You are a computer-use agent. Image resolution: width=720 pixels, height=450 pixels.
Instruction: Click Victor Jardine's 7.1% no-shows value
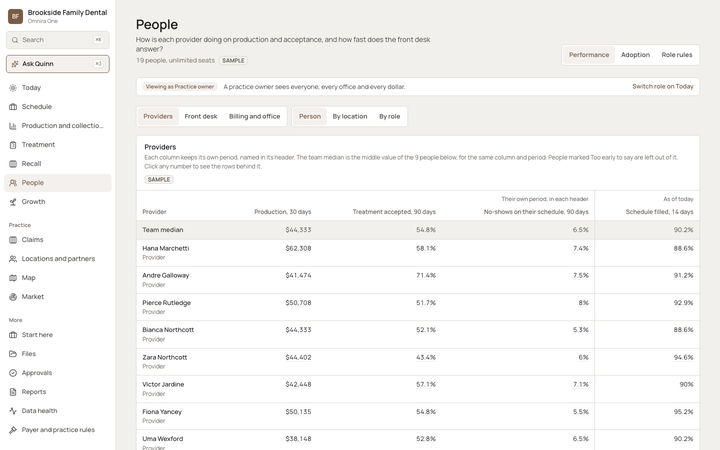coord(580,384)
